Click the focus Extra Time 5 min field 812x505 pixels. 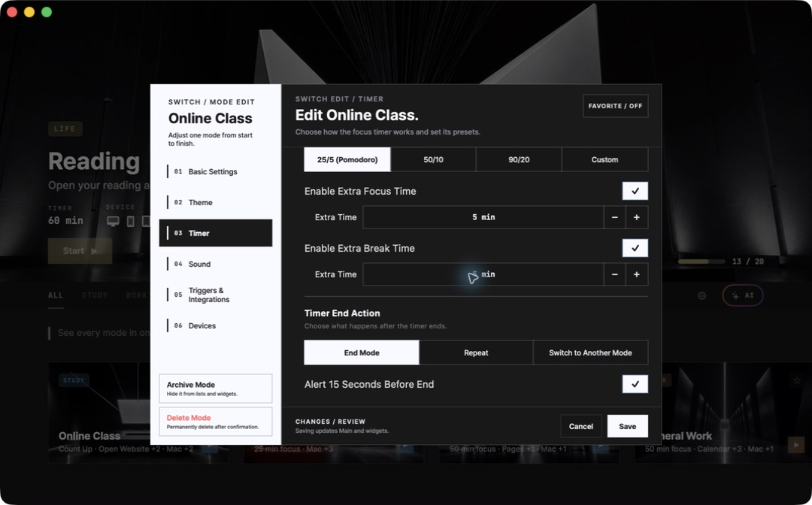(483, 217)
